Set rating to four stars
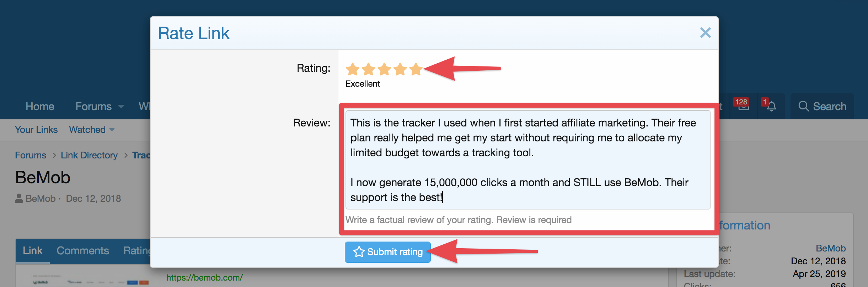This screenshot has height=287, width=868. (400, 69)
